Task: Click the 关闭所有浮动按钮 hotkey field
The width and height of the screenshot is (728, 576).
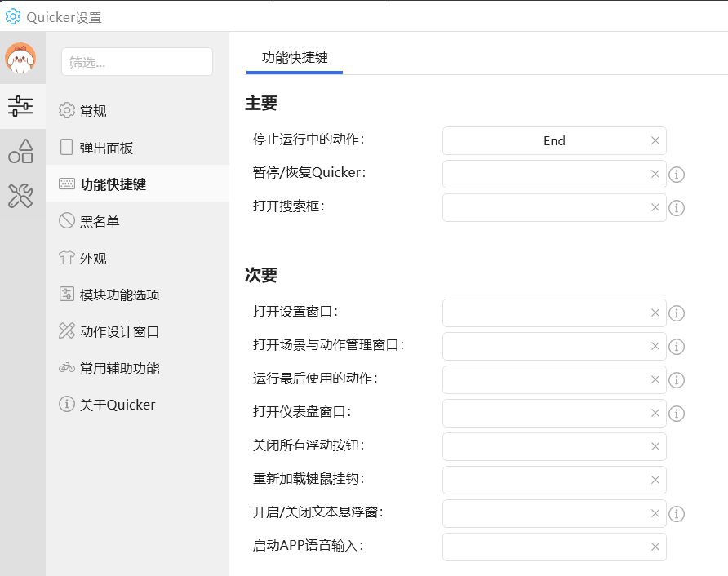Action: [x=554, y=446]
